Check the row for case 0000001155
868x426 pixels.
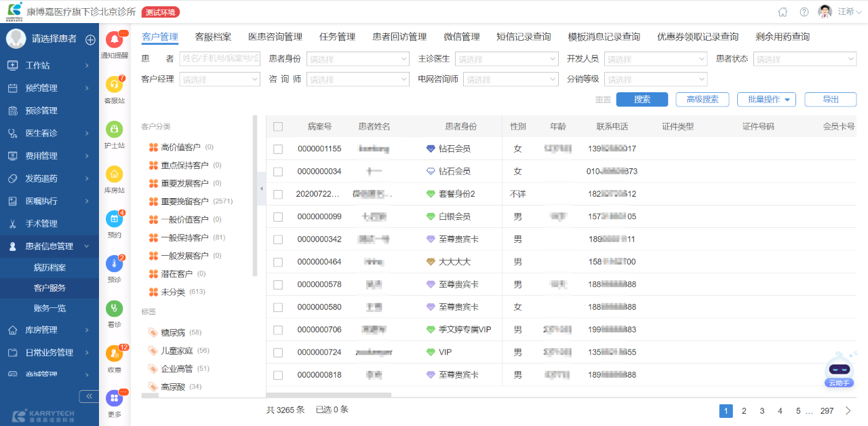pyautogui.click(x=278, y=149)
